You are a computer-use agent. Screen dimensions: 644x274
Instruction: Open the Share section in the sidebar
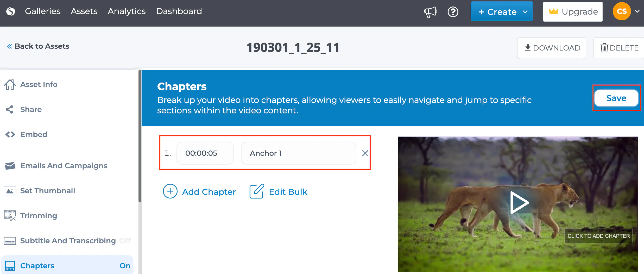(23, 109)
